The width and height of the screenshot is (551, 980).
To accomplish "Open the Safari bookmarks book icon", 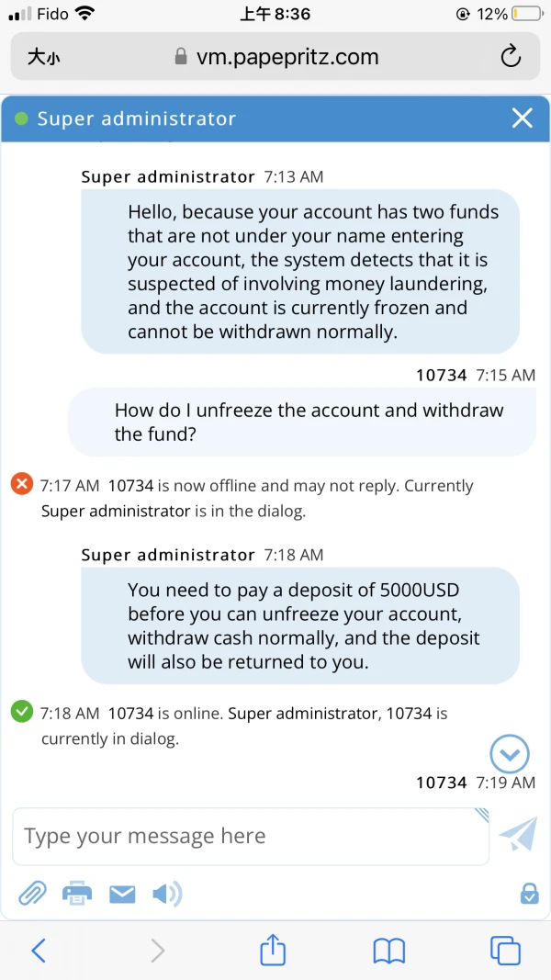I will 389,950.
